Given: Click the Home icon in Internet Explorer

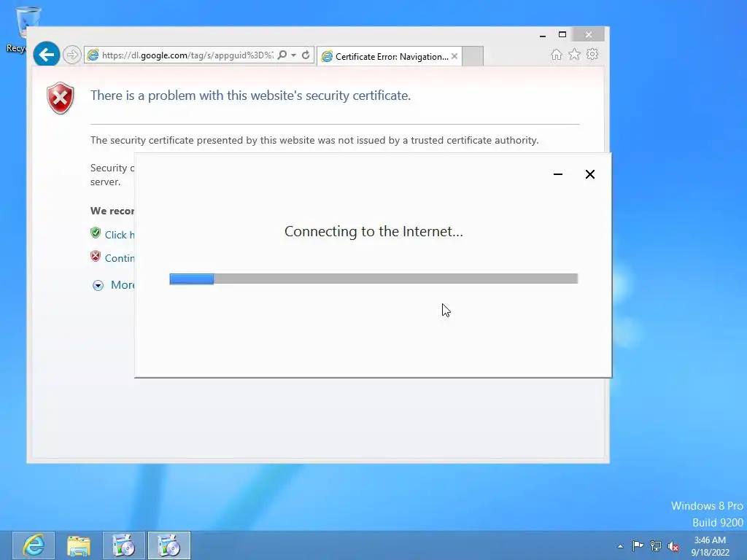Looking at the screenshot, I should pyautogui.click(x=557, y=55).
